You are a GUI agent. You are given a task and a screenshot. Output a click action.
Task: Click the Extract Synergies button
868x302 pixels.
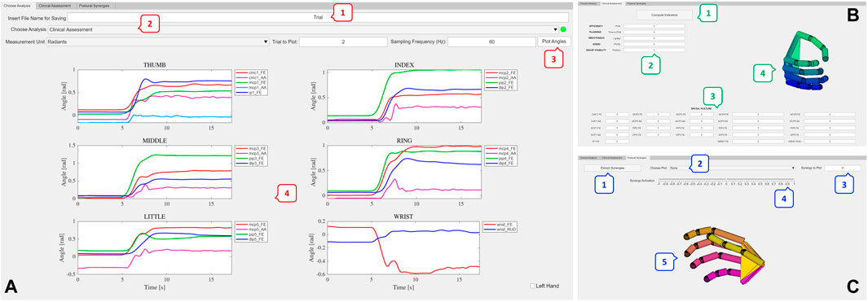point(612,168)
